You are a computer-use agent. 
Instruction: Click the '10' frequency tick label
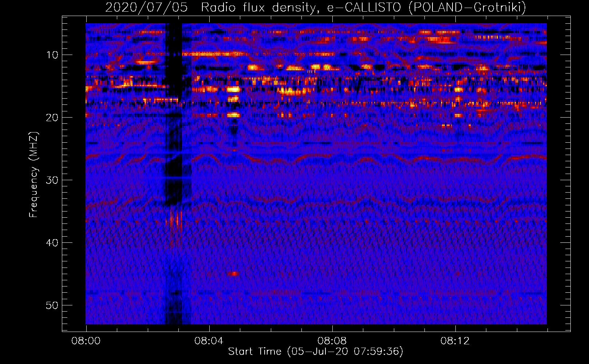pyautogui.click(x=52, y=55)
